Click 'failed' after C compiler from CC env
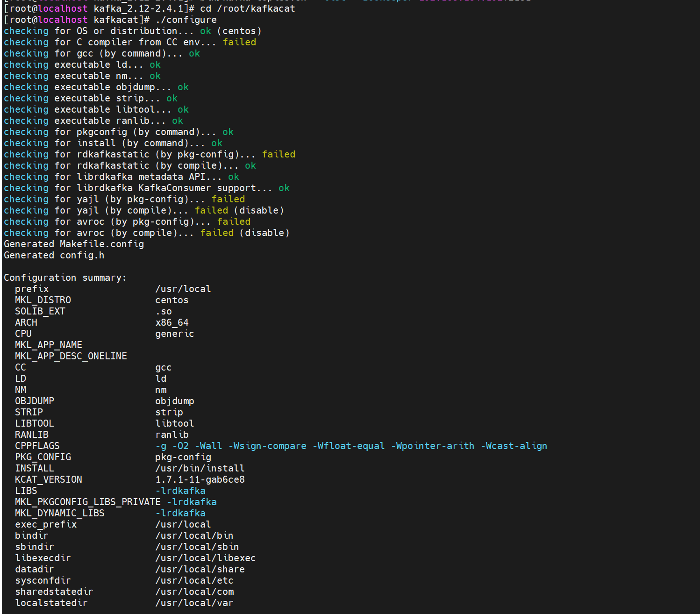The height and width of the screenshot is (614, 700). click(239, 42)
